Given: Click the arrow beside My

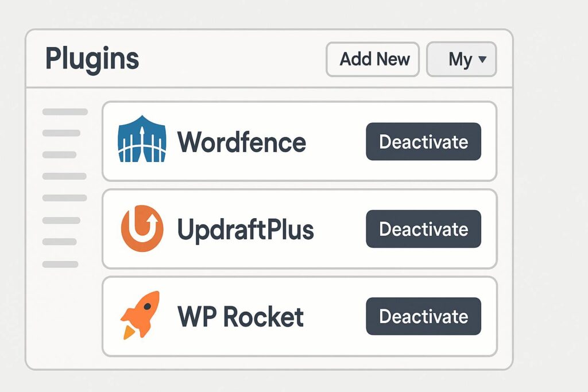Looking at the screenshot, I should coord(482,59).
